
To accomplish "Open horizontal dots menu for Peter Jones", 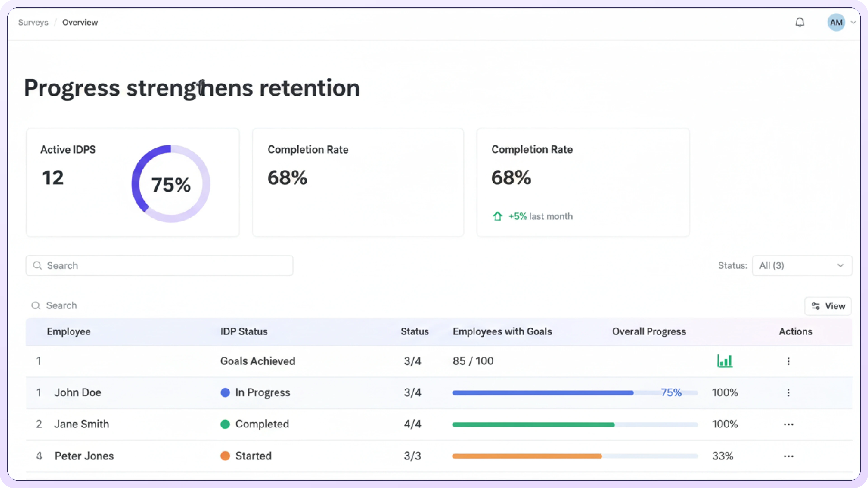I will (788, 456).
